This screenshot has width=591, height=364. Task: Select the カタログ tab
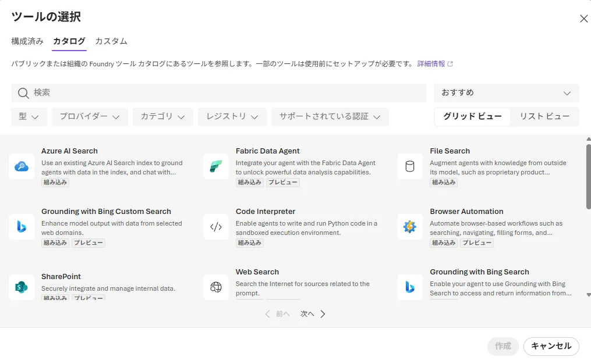69,41
